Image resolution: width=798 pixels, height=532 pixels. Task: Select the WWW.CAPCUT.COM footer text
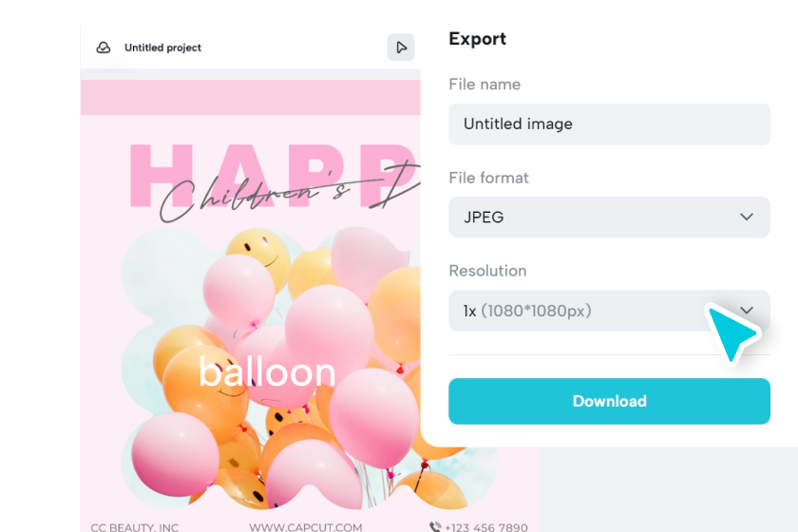306,527
